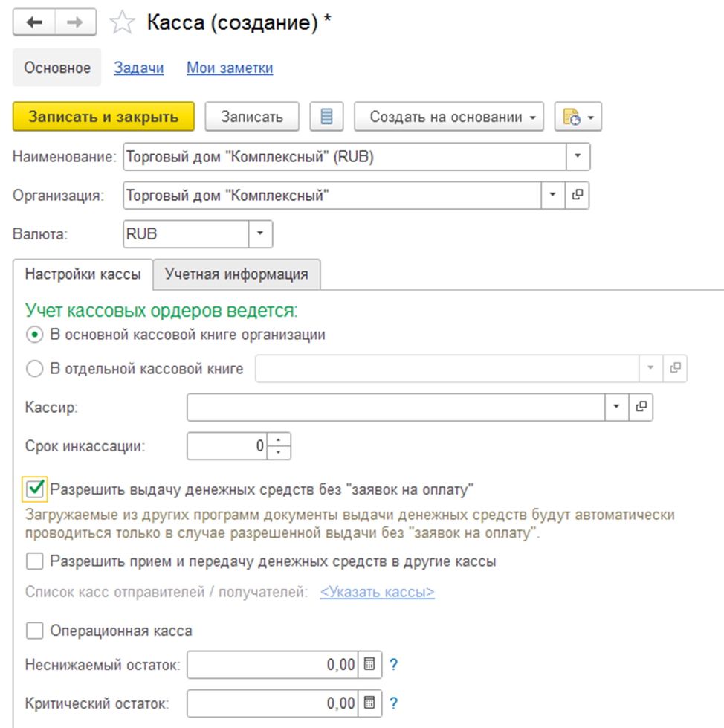Expand the Наименование dropdown arrow

point(578,156)
